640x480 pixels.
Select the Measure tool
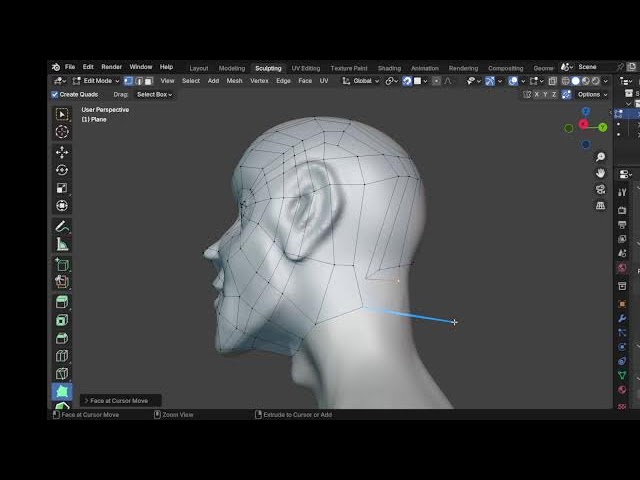(x=62, y=244)
